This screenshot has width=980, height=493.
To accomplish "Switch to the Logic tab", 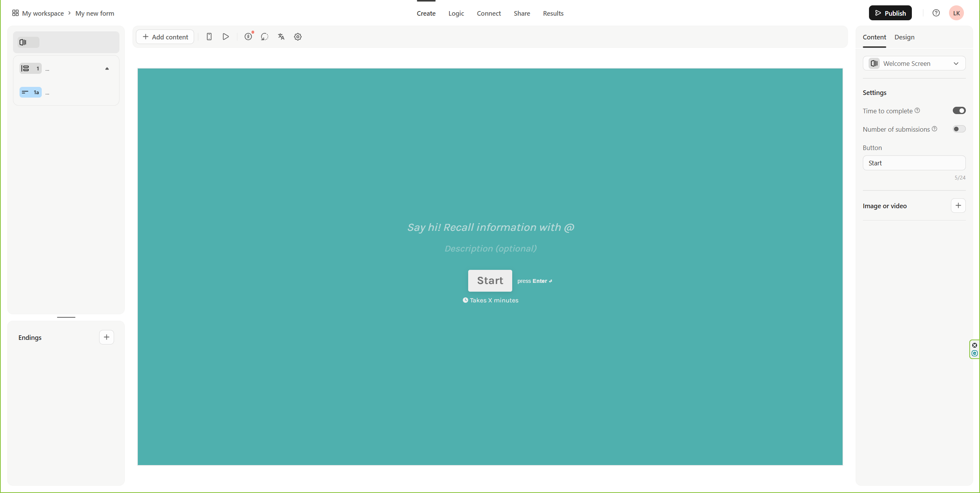I will click(456, 13).
